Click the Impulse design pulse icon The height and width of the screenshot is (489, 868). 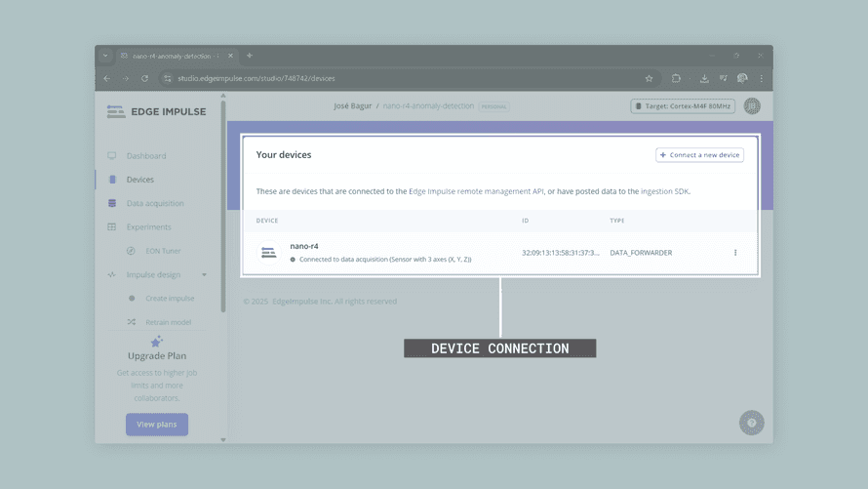point(112,274)
